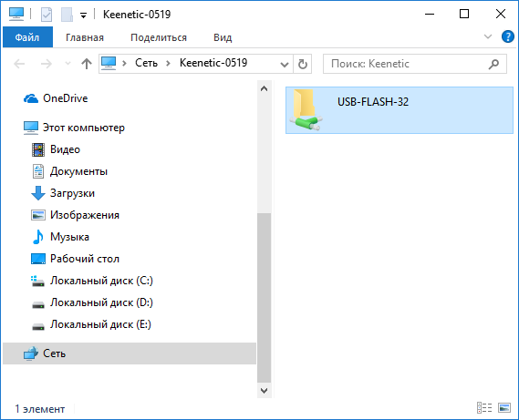The image size is (519, 420).
Task: Click Сеть breadcrumb in address bar
Action: [146, 63]
